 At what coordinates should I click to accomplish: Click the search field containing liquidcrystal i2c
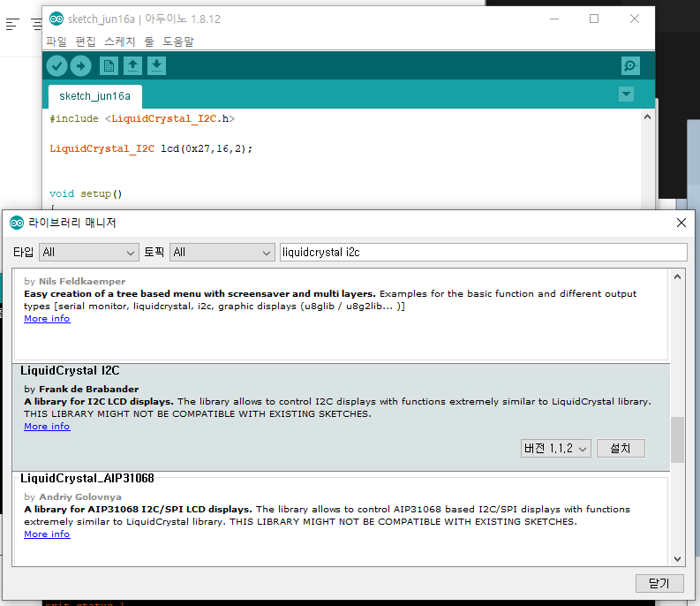coord(483,253)
